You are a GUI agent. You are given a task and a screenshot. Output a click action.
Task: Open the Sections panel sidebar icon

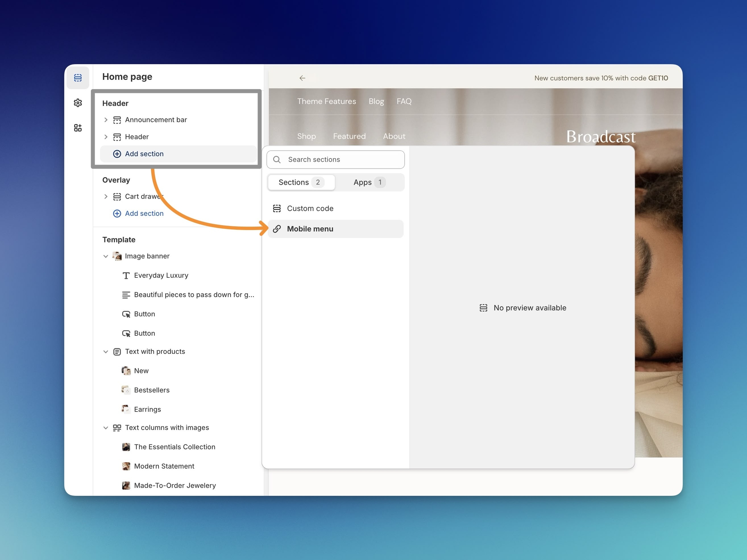[x=78, y=78]
